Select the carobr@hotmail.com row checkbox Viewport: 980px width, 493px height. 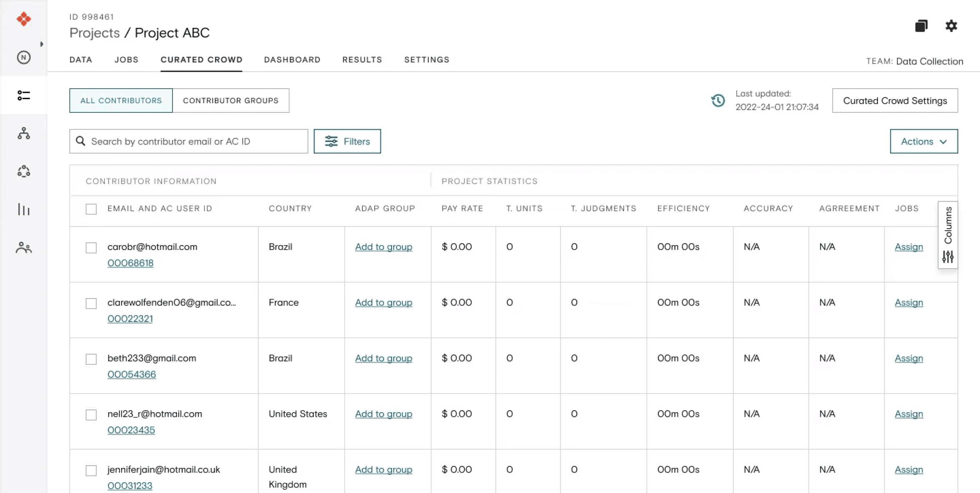click(91, 248)
